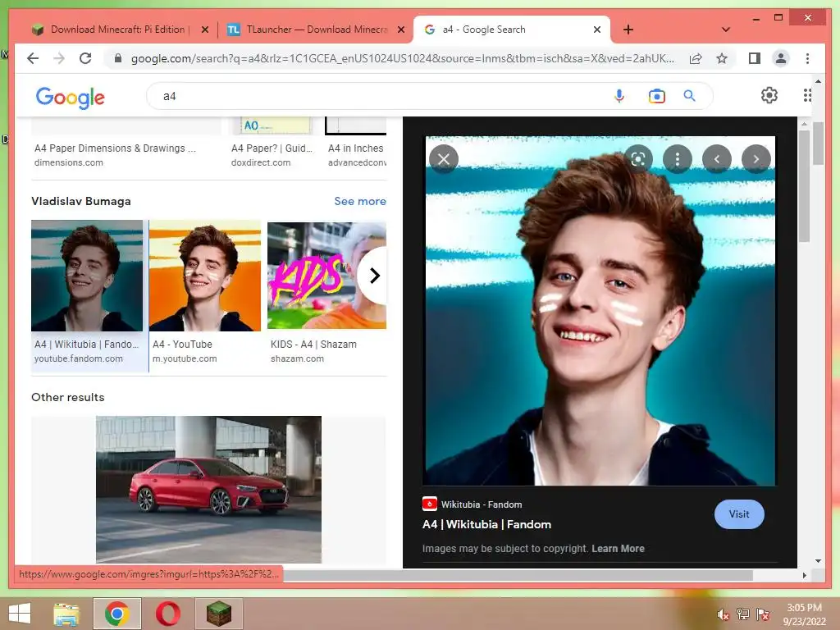Click horizontal scrollbar right arrow
This screenshot has height=630, width=840.
804,575
